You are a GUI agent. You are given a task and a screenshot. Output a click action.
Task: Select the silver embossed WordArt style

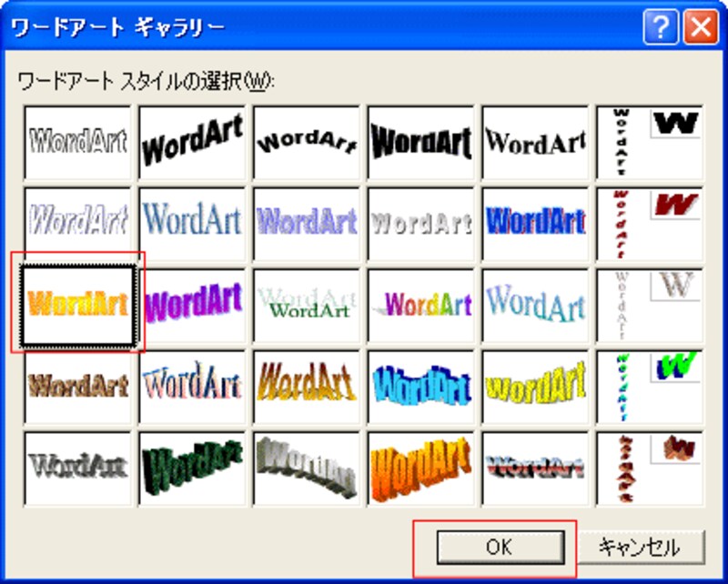click(420, 224)
